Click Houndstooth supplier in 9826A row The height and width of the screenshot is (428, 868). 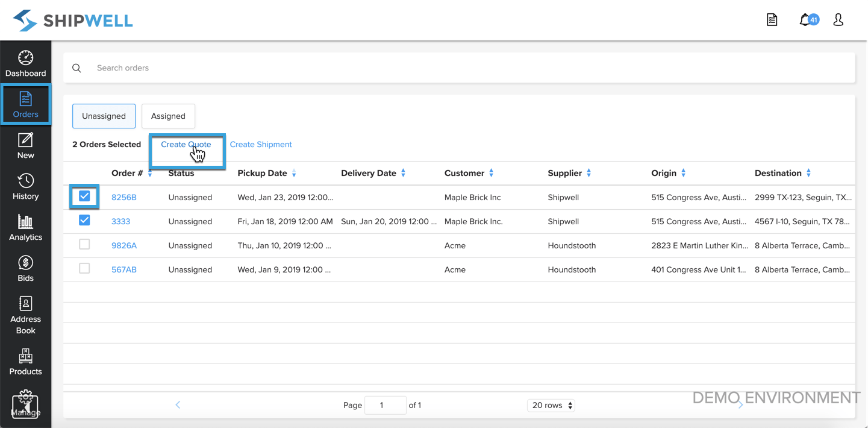click(572, 245)
